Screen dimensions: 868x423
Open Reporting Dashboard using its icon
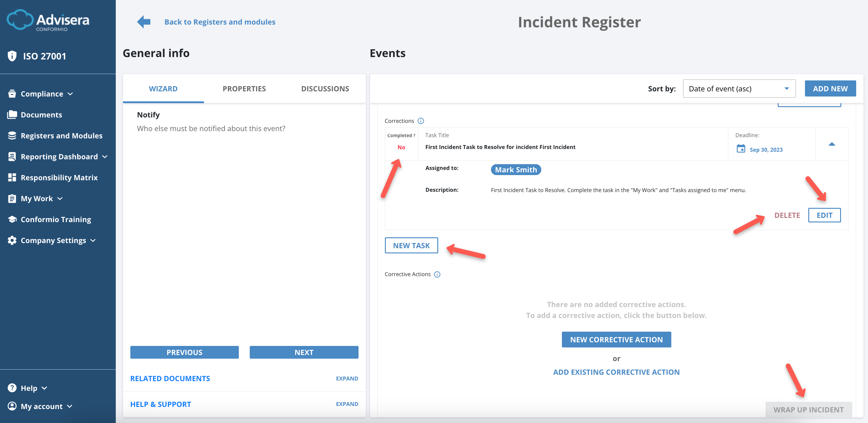click(x=12, y=156)
